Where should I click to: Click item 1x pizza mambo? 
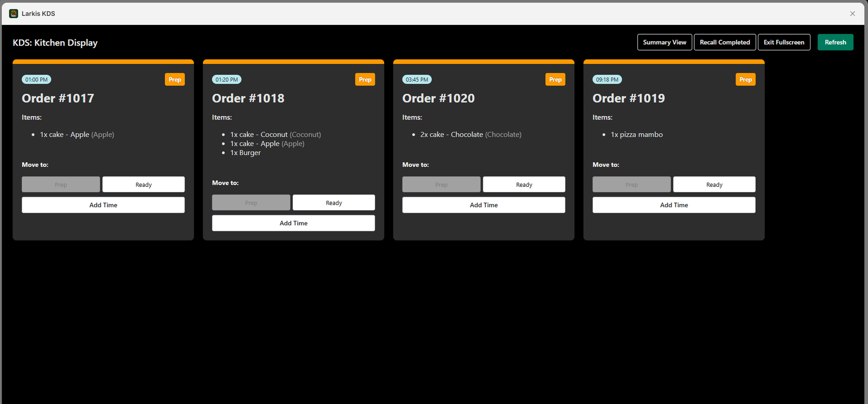coord(637,135)
